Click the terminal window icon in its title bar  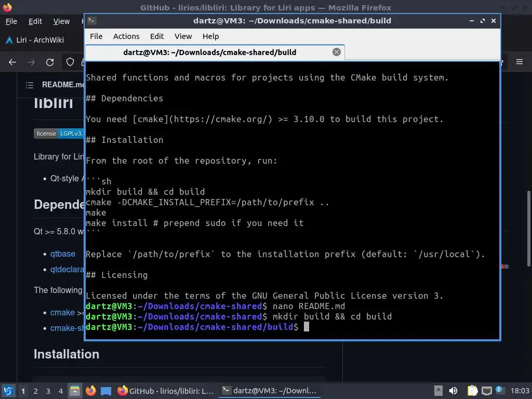point(91,21)
